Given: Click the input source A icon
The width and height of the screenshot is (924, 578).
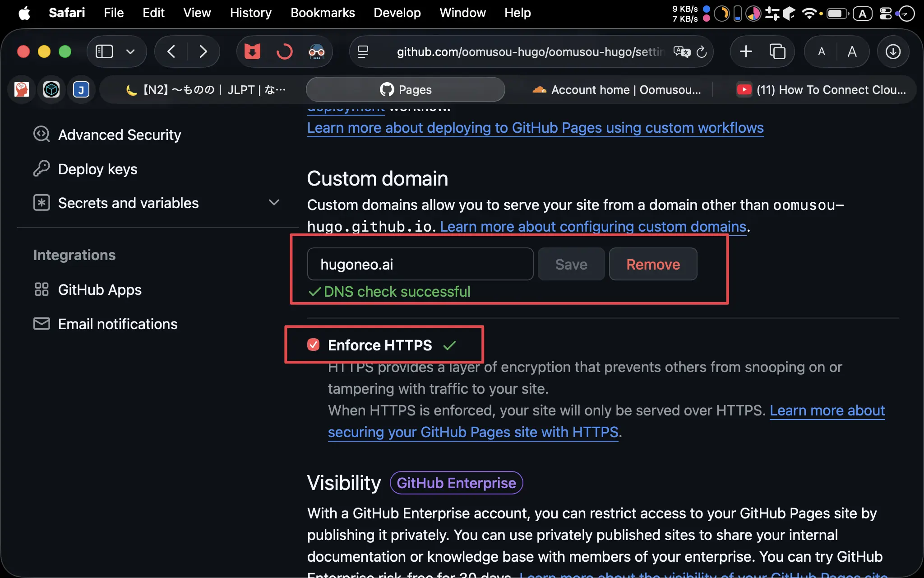Looking at the screenshot, I should click(x=862, y=13).
